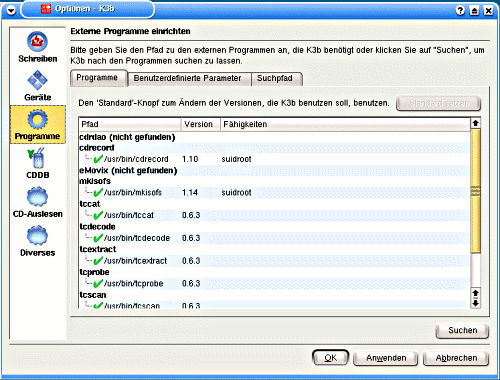The height and width of the screenshot is (380, 500).
Task: Open the CDDB settings icon
Action: coord(37,158)
